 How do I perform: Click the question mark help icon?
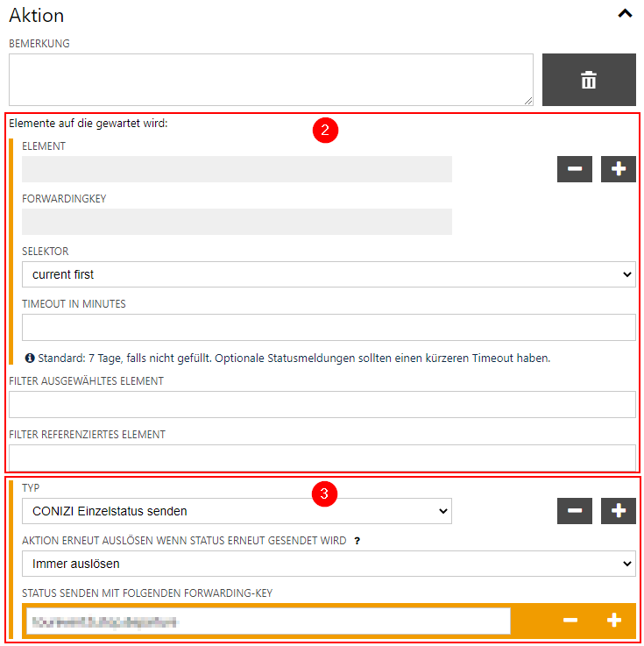(357, 541)
